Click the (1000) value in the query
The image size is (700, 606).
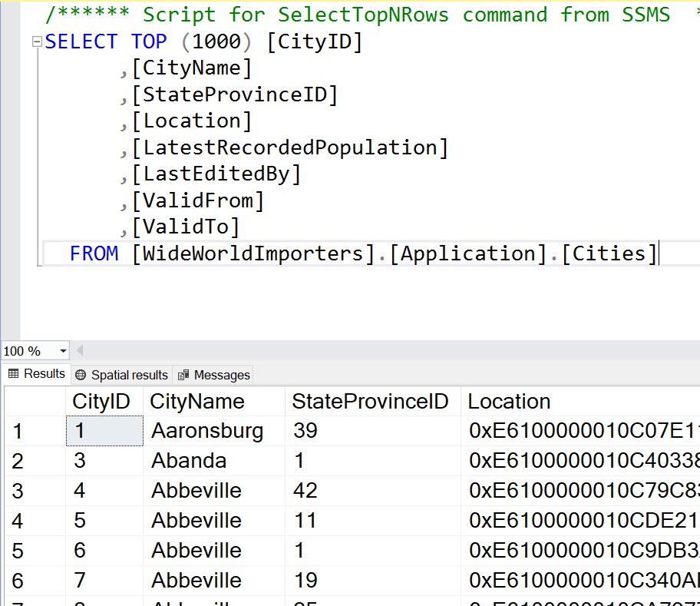216,41
